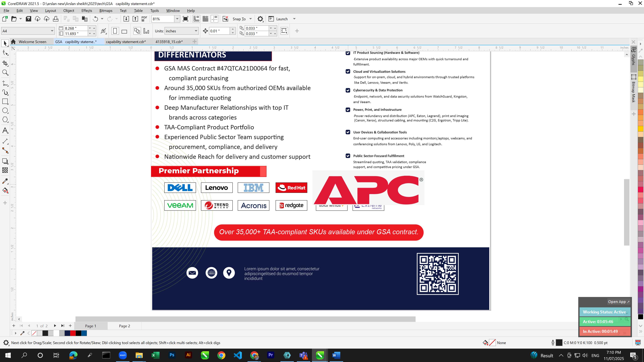Image resolution: width=644 pixels, height=362 pixels.
Task: Toggle Current page layout button
Action: pos(146,31)
